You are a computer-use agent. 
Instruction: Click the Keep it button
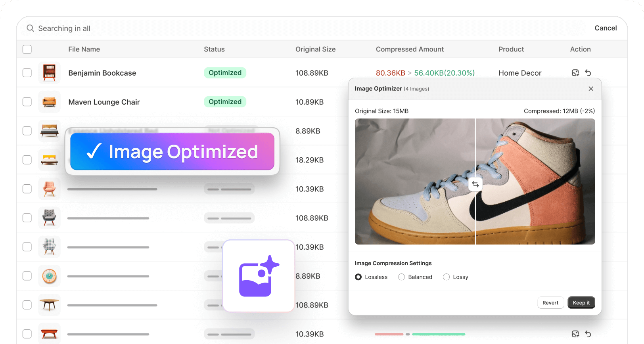[581, 303]
